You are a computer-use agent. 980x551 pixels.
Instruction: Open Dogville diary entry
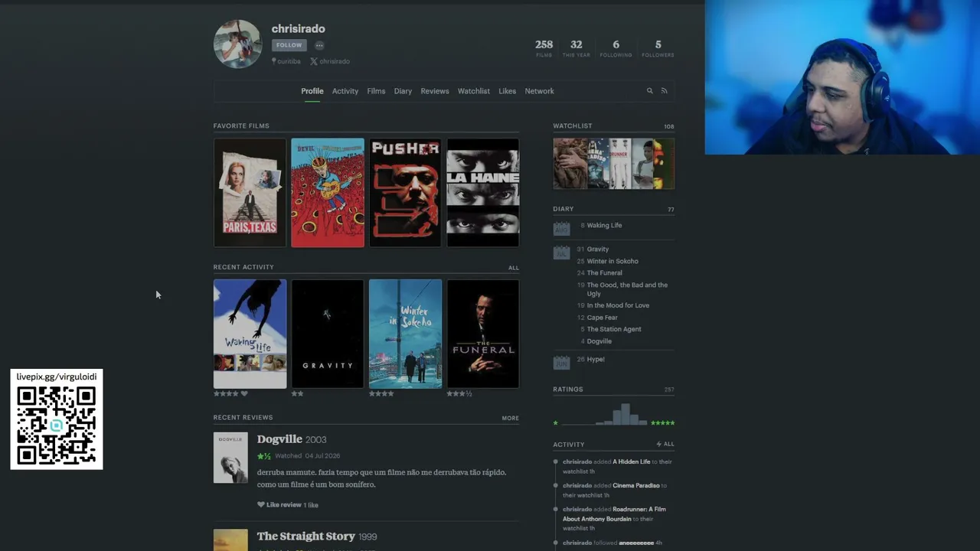pos(599,341)
